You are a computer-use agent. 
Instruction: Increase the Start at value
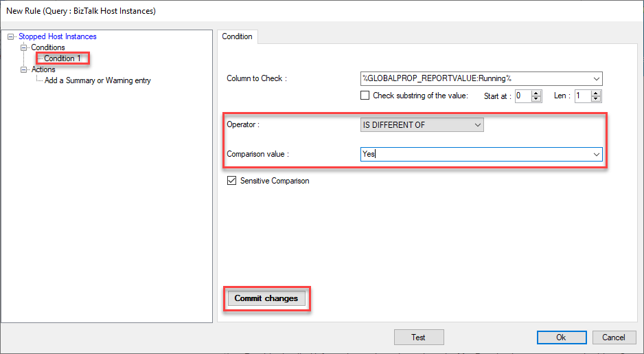coord(537,93)
